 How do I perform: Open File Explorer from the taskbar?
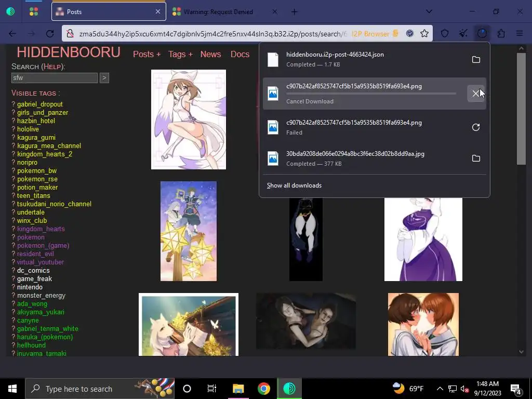click(x=238, y=389)
